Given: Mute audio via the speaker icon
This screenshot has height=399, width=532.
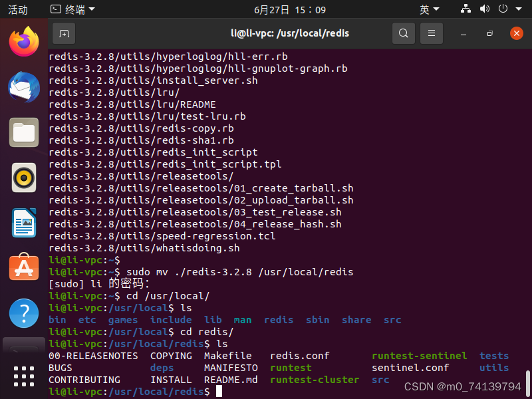Looking at the screenshot, I should pos(485,9).
